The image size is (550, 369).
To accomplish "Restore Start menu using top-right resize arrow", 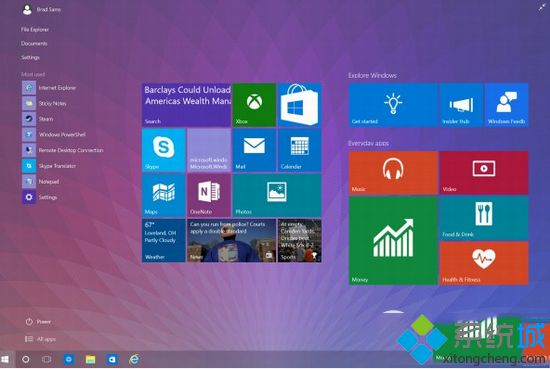I will 542,7.
